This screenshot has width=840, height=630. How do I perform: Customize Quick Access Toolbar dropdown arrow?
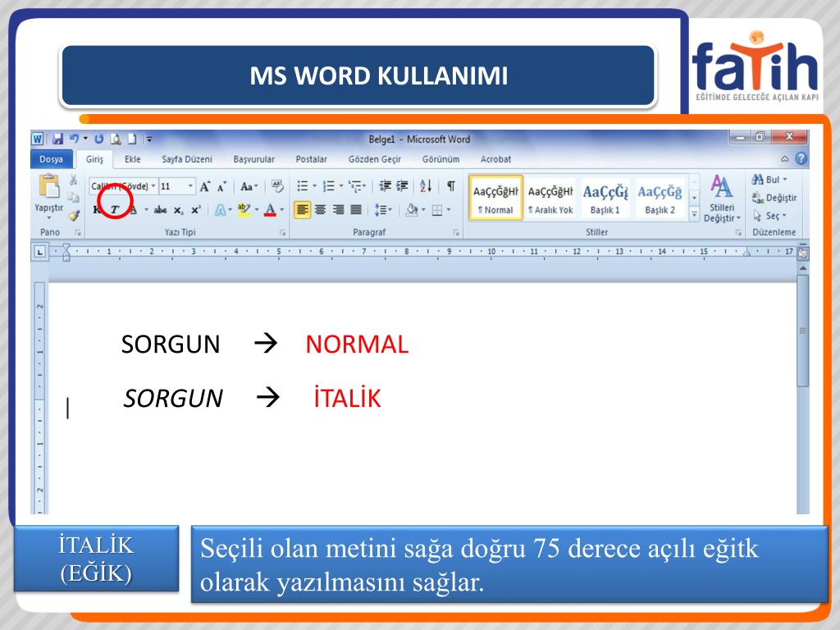pos(149,139)
